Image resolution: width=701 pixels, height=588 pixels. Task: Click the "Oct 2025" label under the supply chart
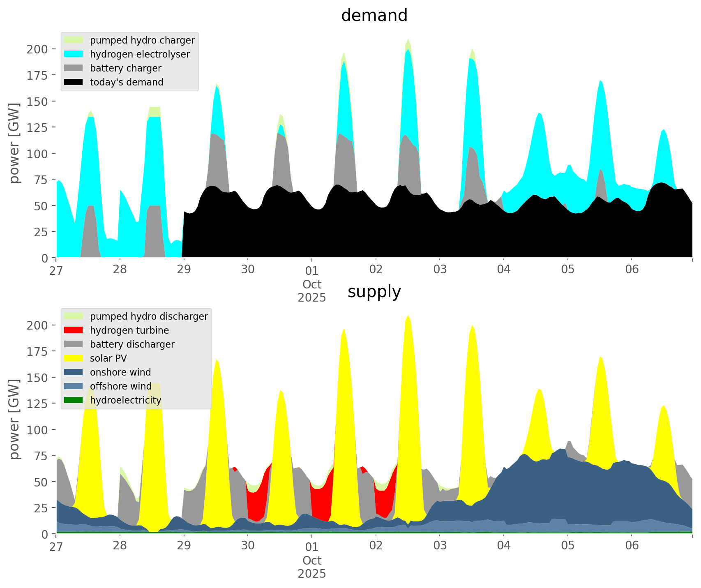click(x=312, y=567)
